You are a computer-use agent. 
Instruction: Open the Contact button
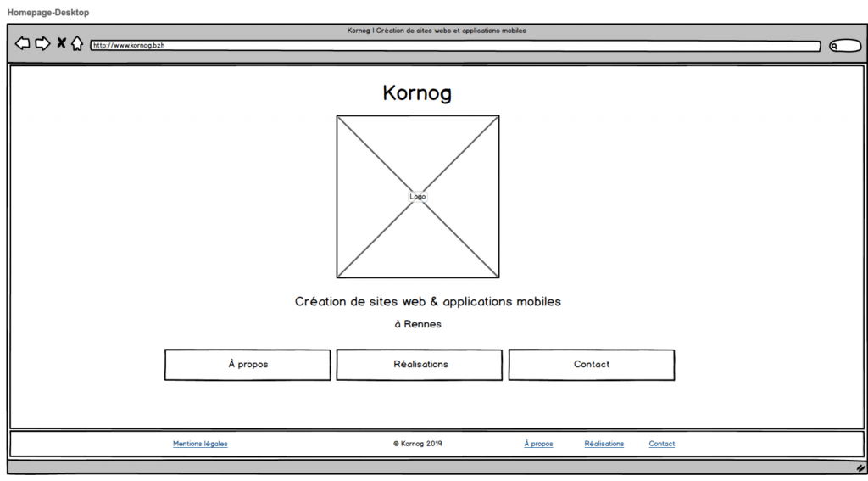(591, 365)
